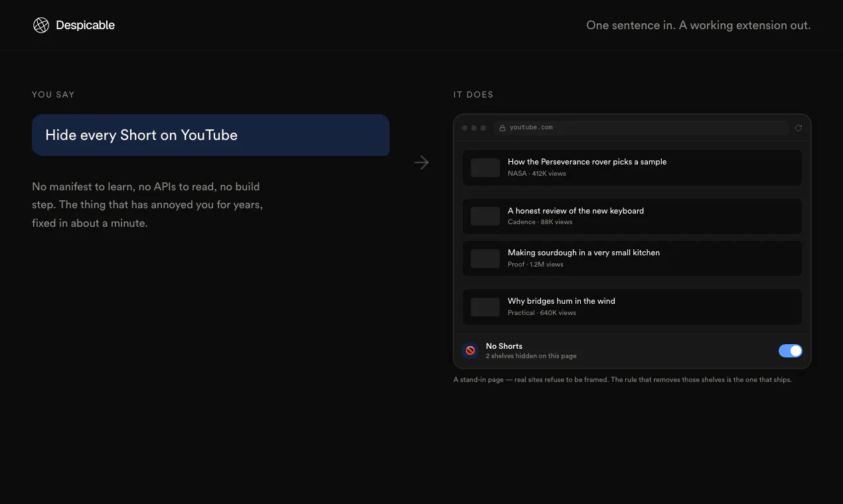
Task: Click the 'YOU SAY' heading
Action: click(53, 95)
